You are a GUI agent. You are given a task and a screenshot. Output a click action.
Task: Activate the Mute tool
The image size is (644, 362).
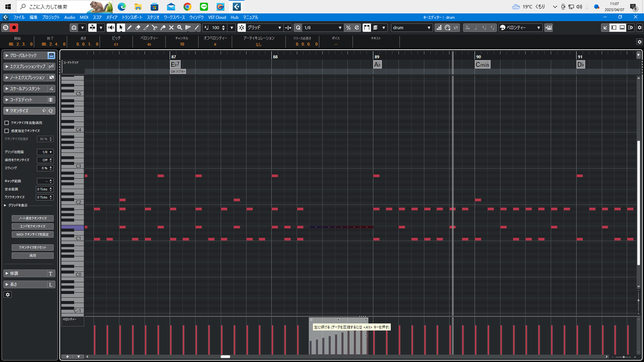coord(172,27)
